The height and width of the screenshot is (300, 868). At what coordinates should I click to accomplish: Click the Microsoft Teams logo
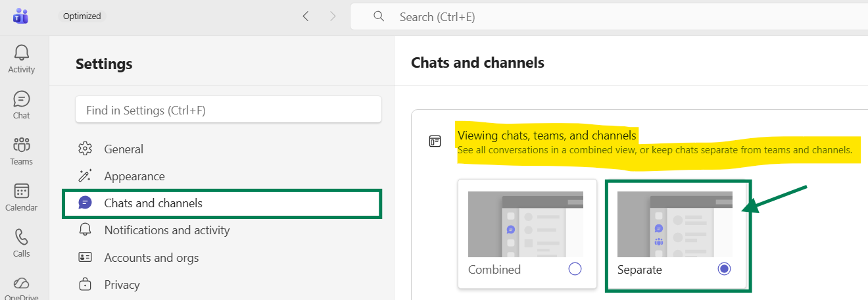pyautogui.click(x=20, y=16)
